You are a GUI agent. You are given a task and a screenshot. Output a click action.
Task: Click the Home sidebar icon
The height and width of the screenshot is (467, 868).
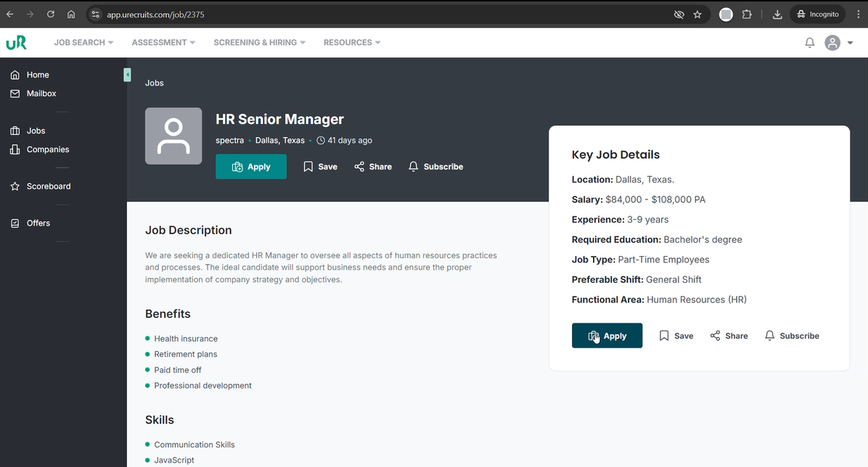15,75
